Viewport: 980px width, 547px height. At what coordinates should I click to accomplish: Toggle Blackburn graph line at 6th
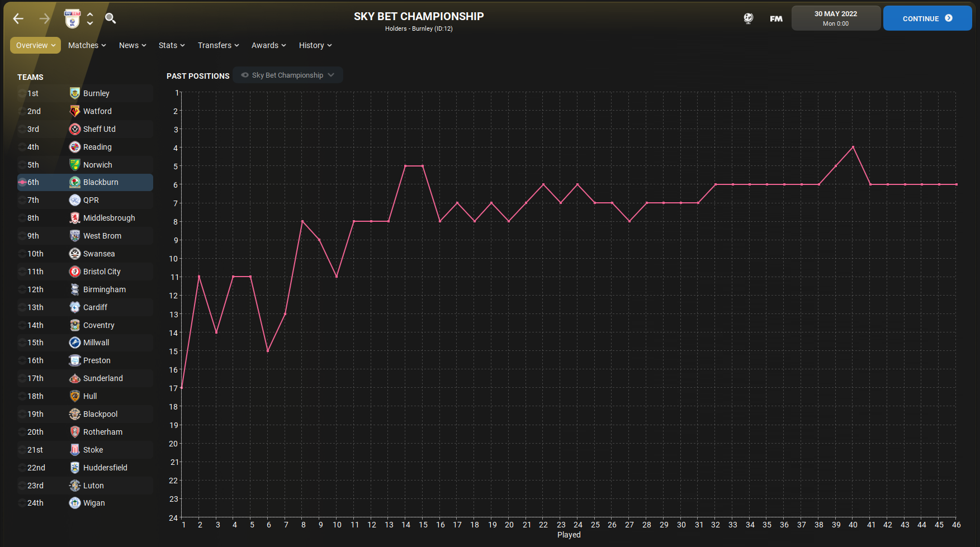(x=22, y=182)
